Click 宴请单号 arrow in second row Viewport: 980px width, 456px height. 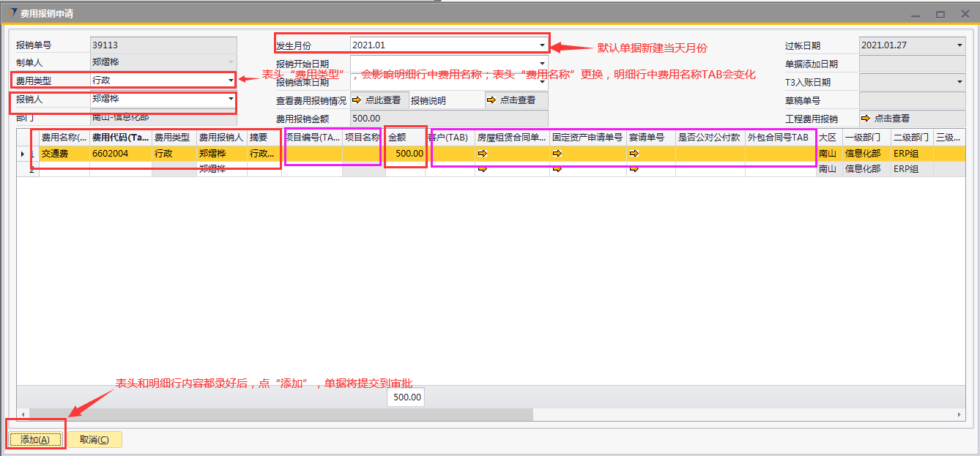[x=634, y=169]
